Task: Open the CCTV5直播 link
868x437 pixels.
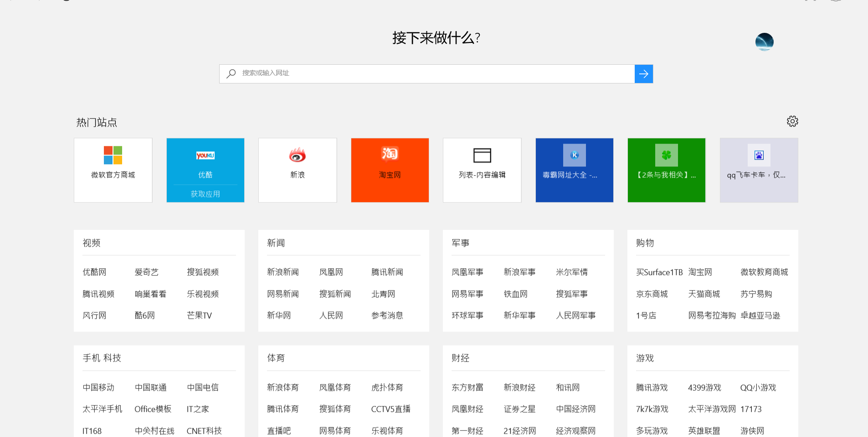Action: pos(391,409)
